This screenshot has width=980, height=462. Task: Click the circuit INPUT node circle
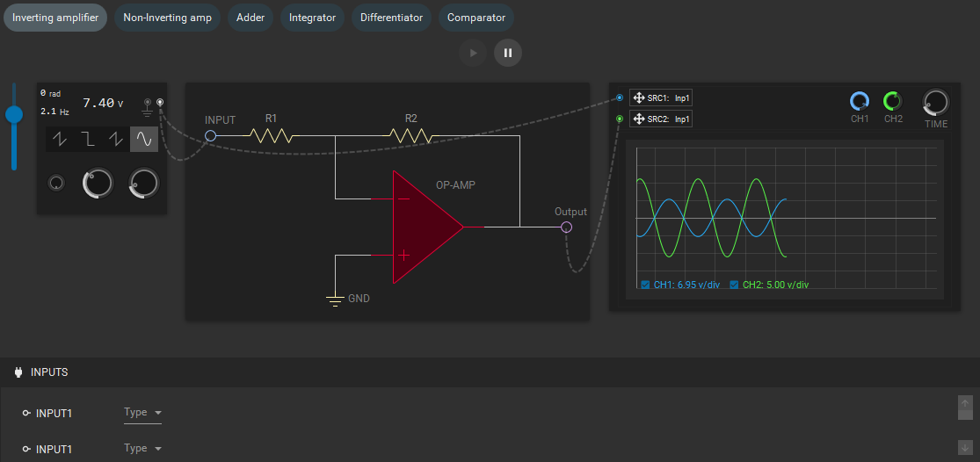(x=211, y=135)
